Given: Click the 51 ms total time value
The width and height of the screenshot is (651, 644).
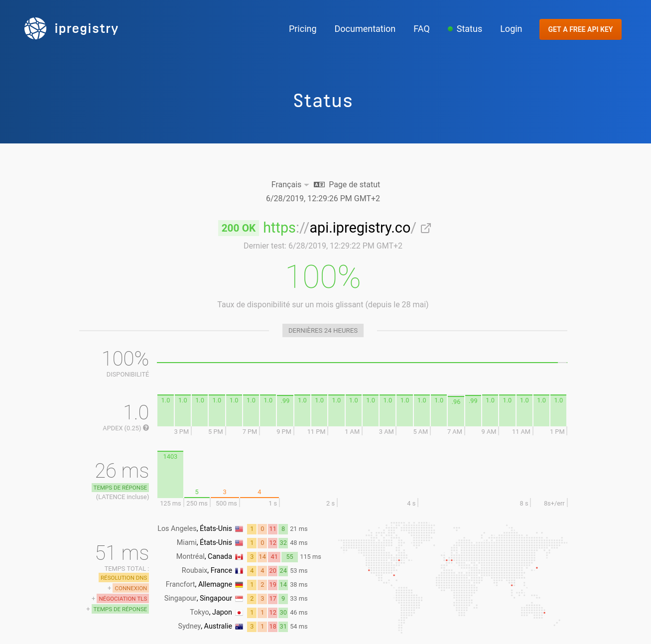Looking at the screenshot, I should coord(122,553).
